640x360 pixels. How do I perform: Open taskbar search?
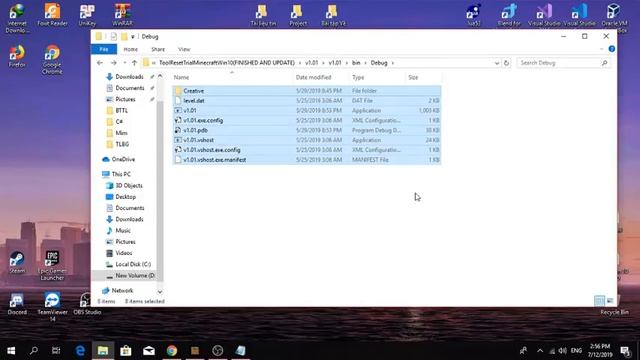point(34,351)
